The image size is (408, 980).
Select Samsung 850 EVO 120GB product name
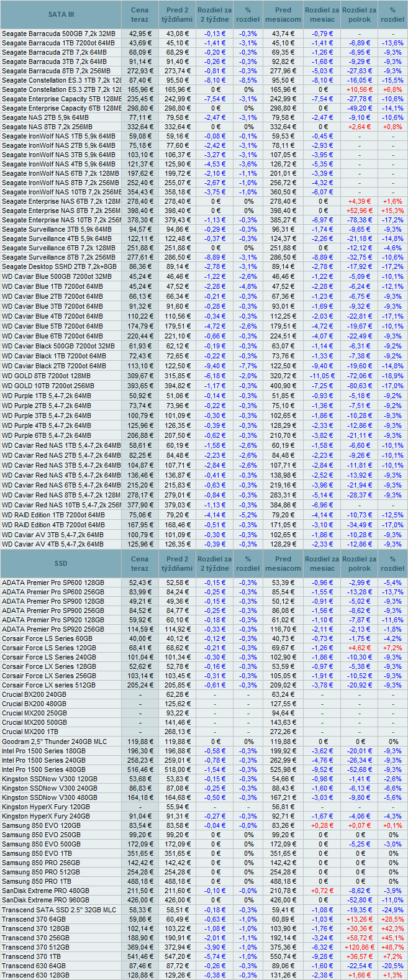click(x=41, y=825)
